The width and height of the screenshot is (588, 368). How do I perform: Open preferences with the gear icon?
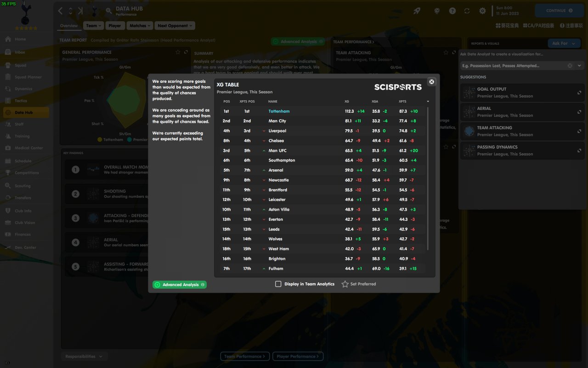pyautogui.click(x=482, y=11)
